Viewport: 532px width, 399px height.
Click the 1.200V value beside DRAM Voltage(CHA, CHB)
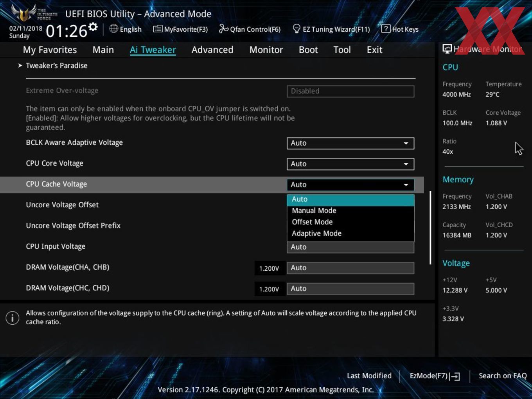(x=269, y=268)
